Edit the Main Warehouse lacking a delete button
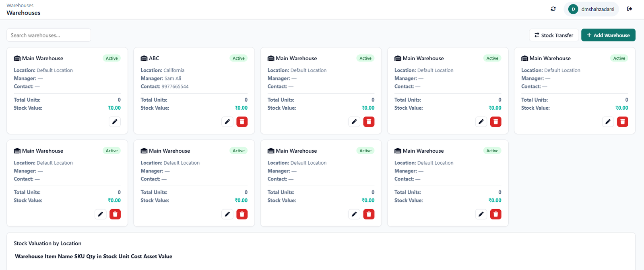 pyautogui.click(x=115, y=122)
